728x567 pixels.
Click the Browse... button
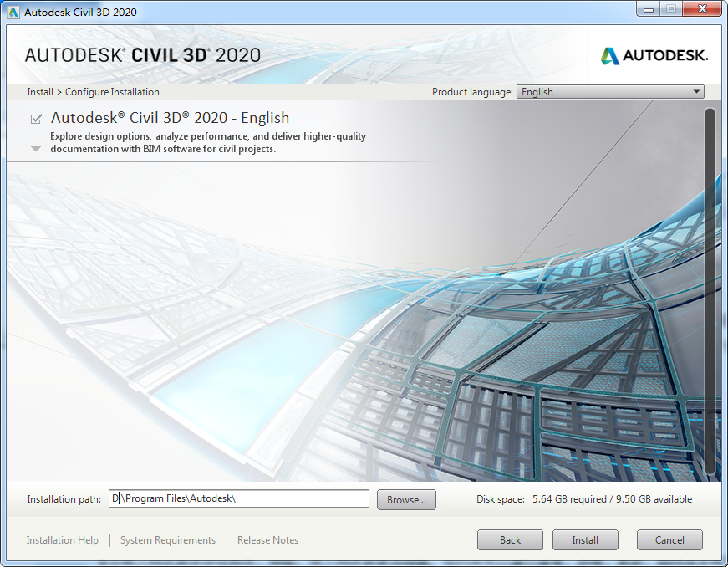point(406,499)
